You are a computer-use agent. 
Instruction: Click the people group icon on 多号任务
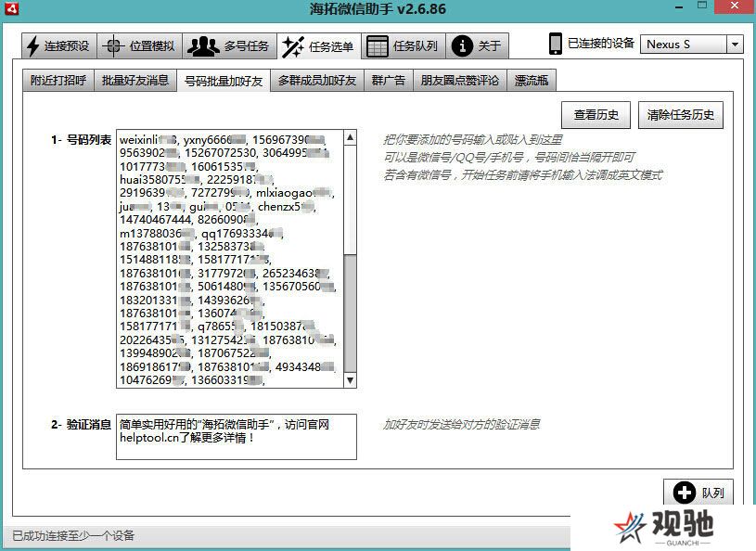[203, 46]
